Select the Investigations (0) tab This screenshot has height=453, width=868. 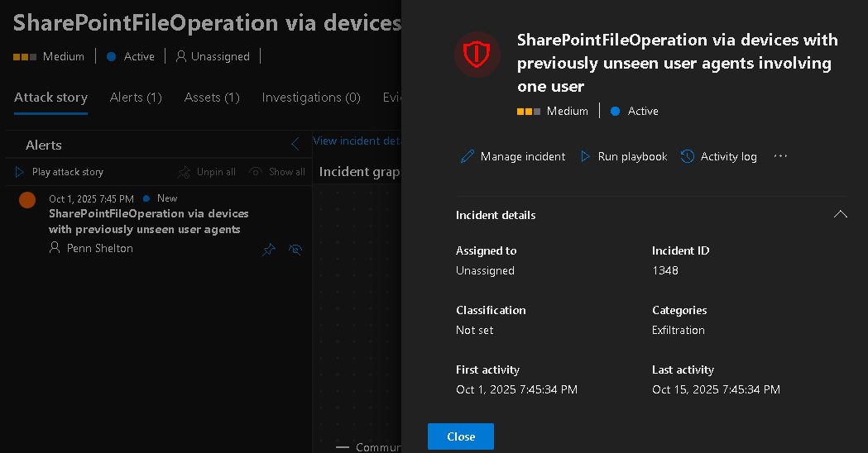[311, 98]
